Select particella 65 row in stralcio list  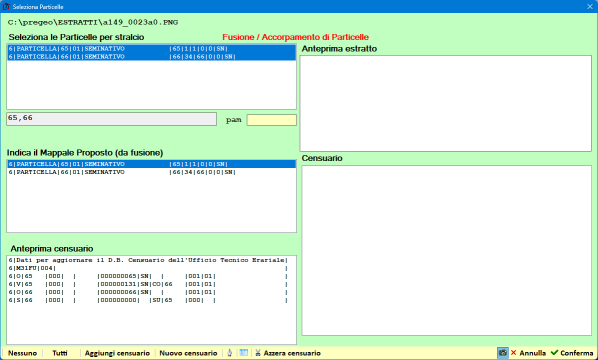pos(151,48)
